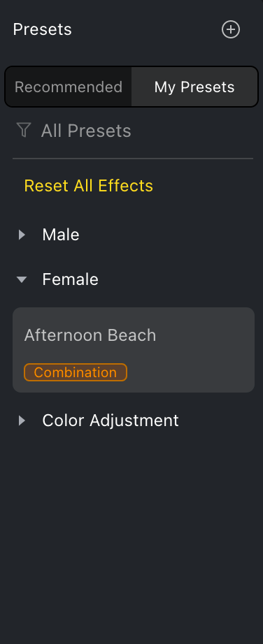Viewport: 263px width, 644px height.
Task: Click the funnel filter icon
Action: coord(24,130)
